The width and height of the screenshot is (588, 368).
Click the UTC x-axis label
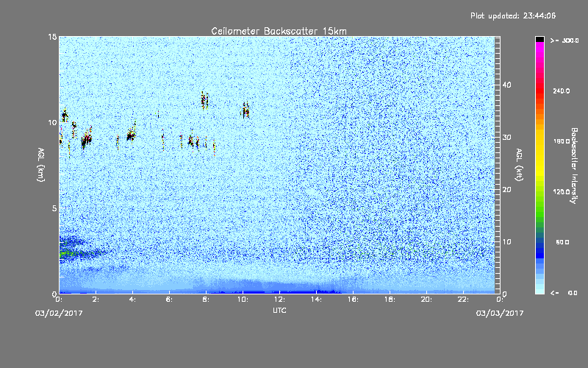tap(279, 310)
